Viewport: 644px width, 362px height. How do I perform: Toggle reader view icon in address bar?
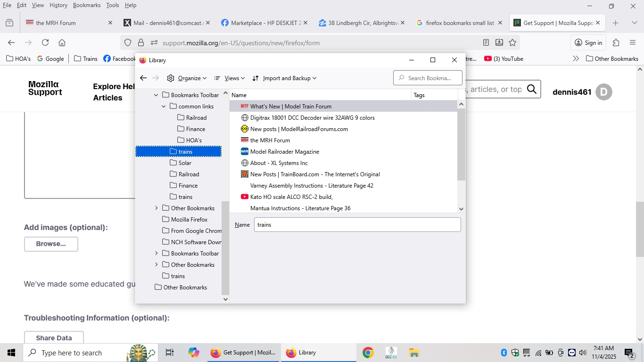coord(486,42)
